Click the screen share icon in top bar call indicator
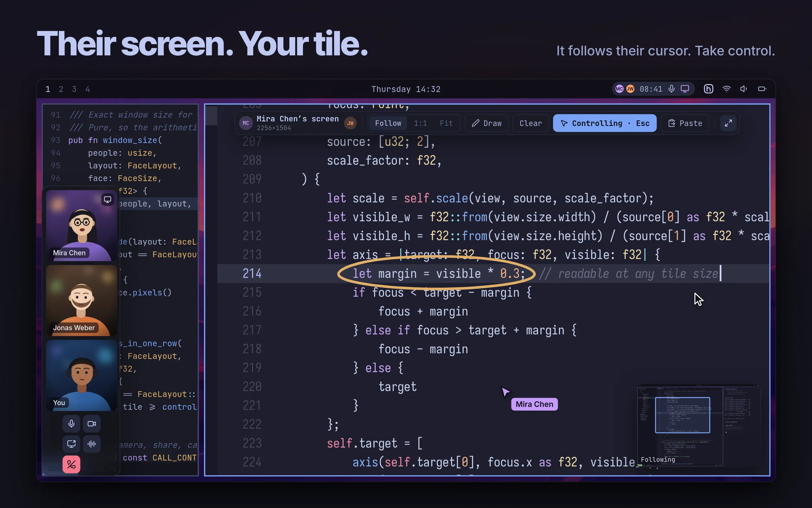This screenshot has height=508, width=812. click(x=685, y=89)
